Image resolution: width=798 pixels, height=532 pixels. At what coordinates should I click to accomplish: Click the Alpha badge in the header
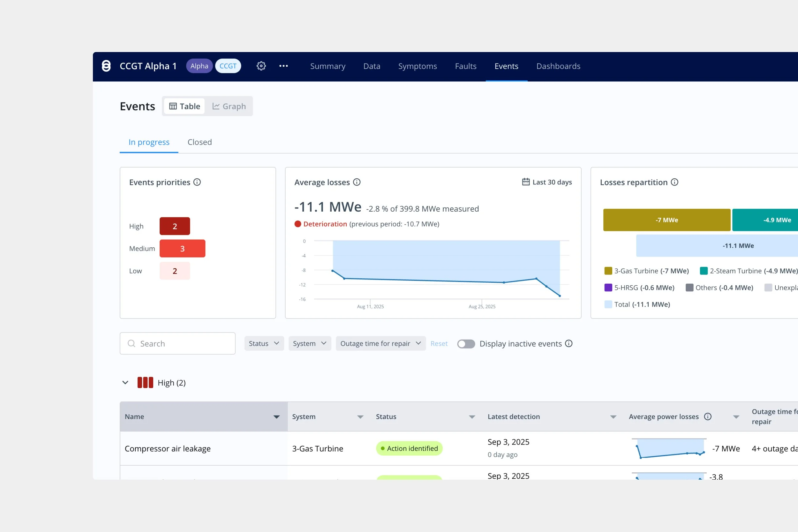(199, 66)
